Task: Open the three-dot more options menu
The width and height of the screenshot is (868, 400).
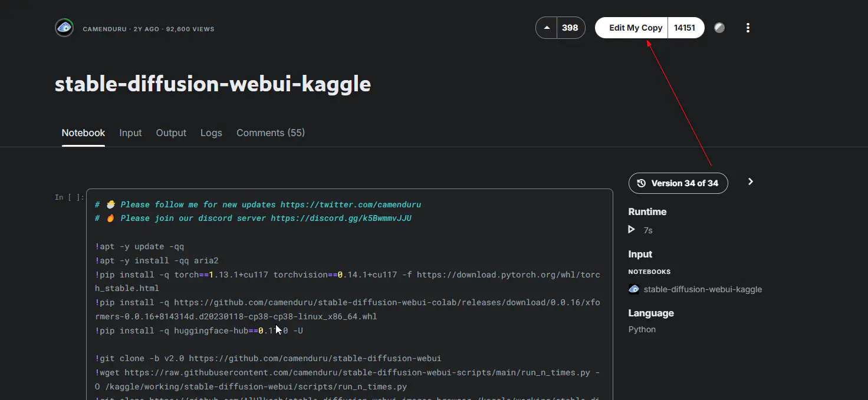Action: 748,28
